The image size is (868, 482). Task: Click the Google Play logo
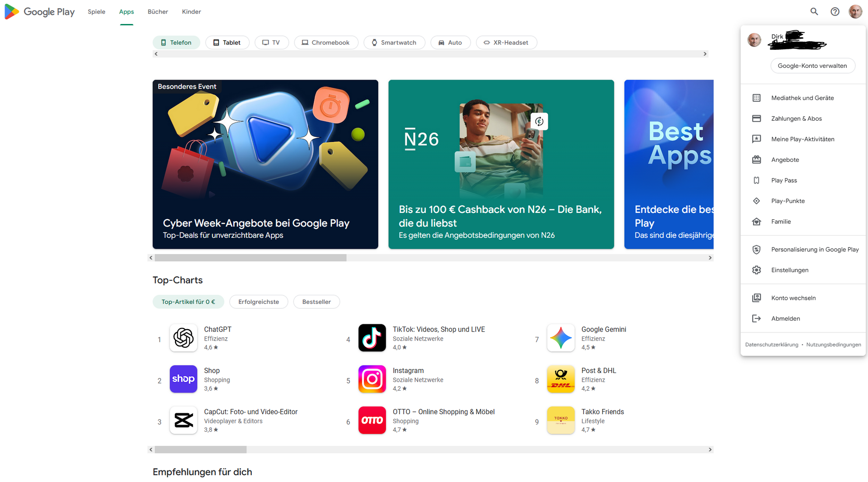tap(40, 12)
